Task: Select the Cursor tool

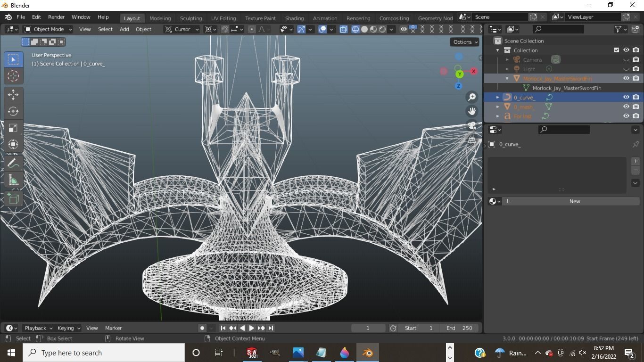Action: tap(13, 76)
